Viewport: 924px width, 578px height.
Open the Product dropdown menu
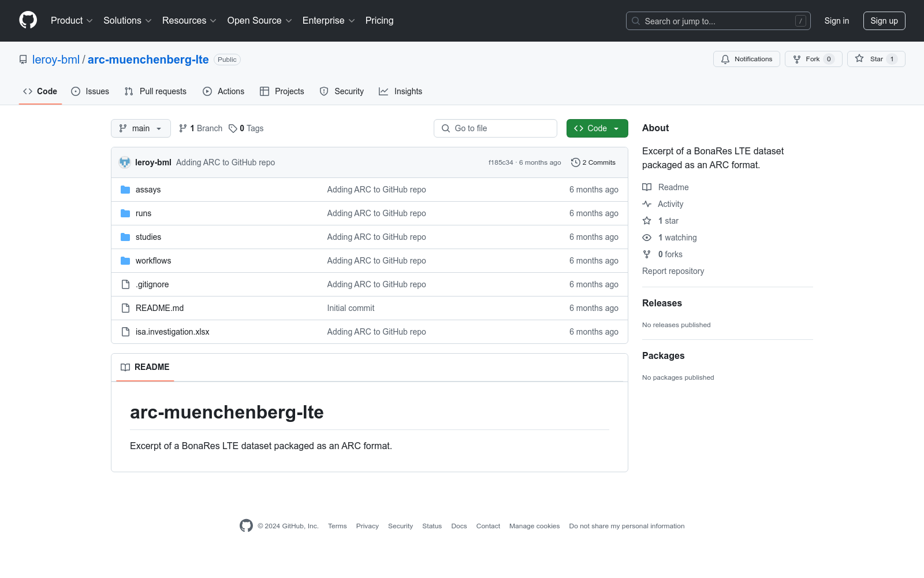point(72,20)
